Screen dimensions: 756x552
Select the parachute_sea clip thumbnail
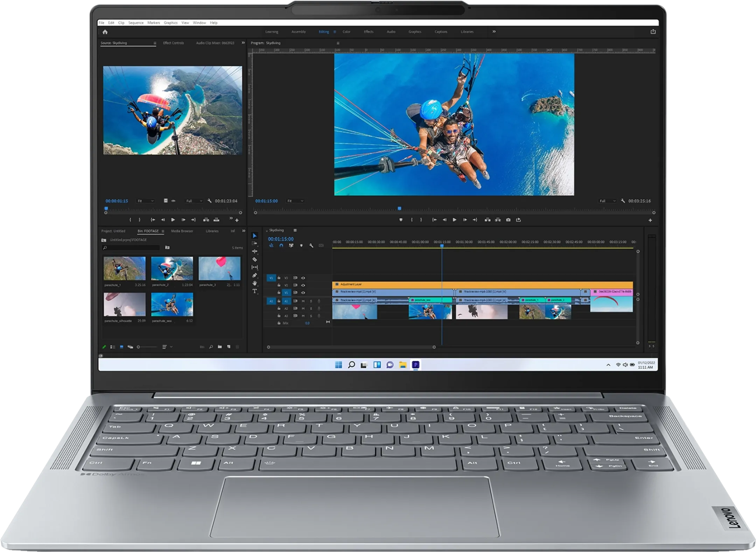point(172,305)
